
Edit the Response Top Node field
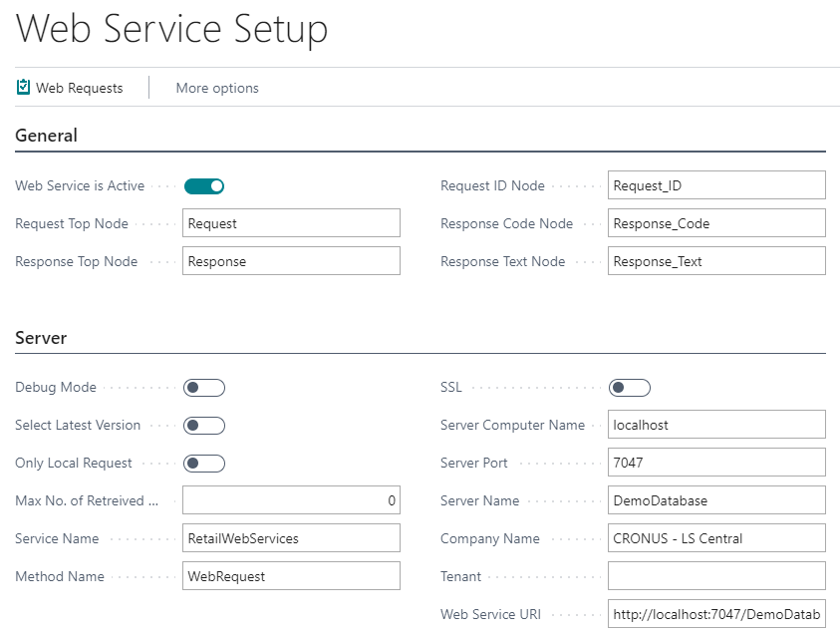[291, 261]
